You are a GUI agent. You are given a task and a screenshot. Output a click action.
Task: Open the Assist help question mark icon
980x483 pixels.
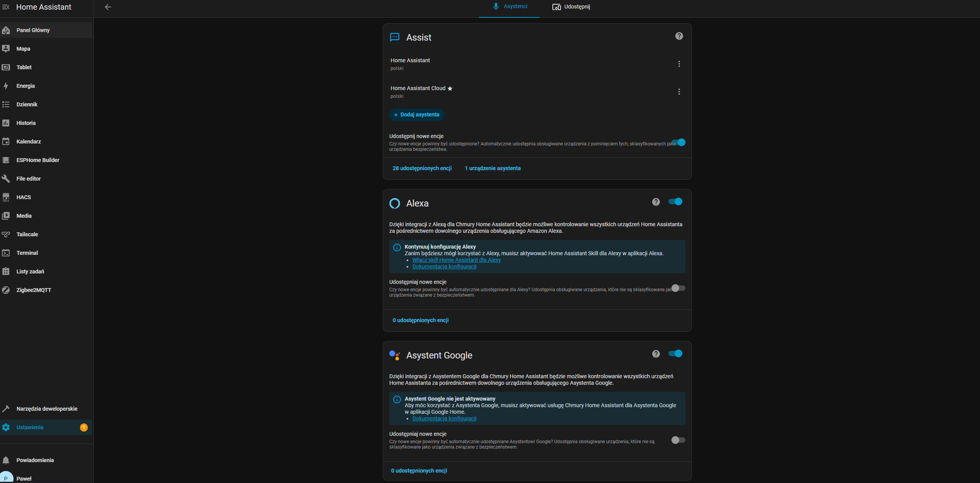pos(679,36)
